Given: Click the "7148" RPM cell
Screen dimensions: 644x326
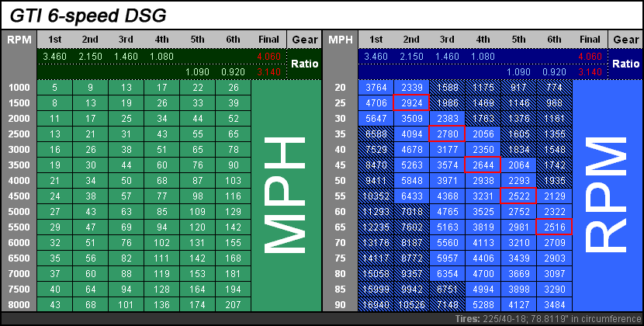Looking at the screenshot, I should [x=447, y=304].
